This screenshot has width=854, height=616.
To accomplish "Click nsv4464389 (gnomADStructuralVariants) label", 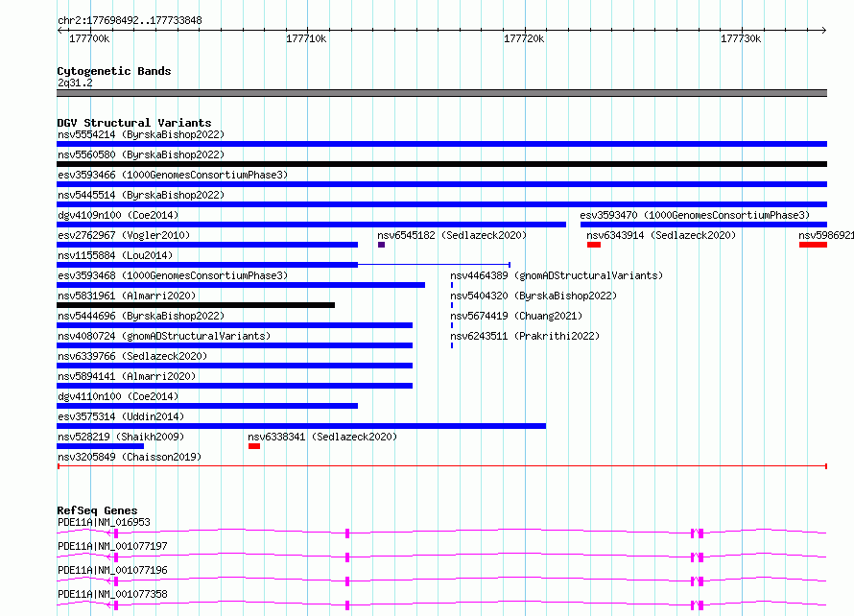I will 557,275.
